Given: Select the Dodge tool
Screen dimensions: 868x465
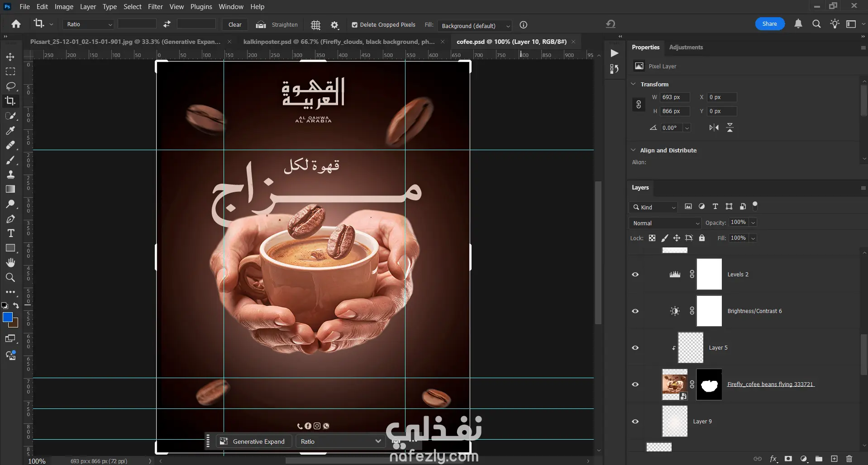Looking at the screenshot, I should coord(10,204).
